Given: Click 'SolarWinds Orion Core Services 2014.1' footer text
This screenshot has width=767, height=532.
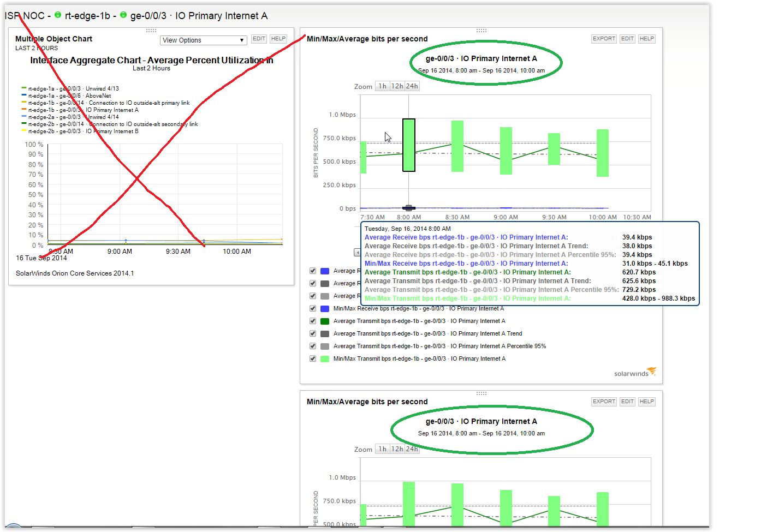Looking at the screenshot, I should [x=75, y=273].
